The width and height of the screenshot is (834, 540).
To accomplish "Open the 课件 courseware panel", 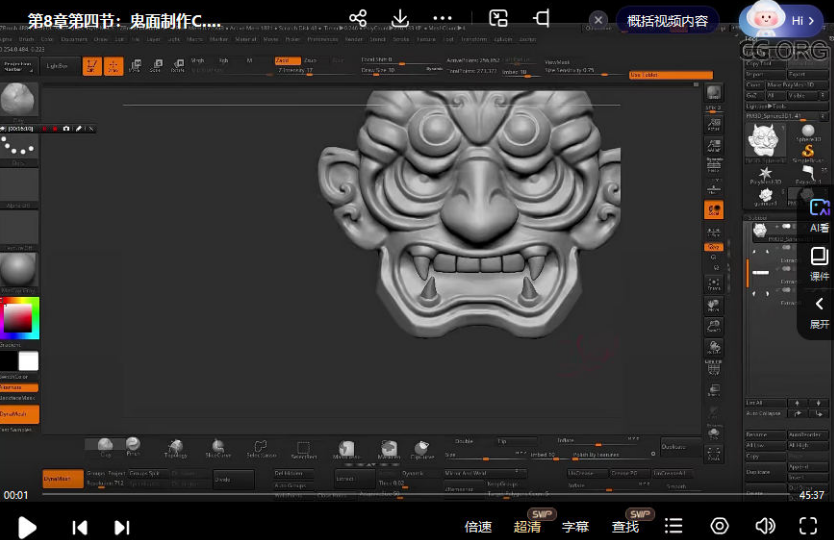I will [x=820, y=264].
